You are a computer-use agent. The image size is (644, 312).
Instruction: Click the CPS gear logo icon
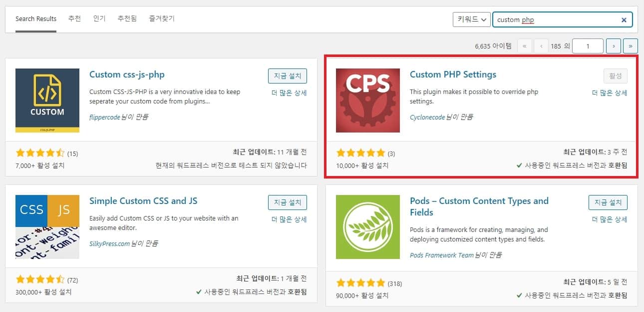tap(368, 100)
